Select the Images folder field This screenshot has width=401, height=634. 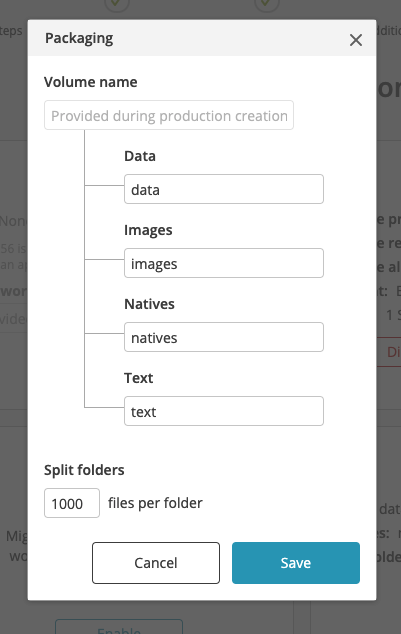(224, 263)
